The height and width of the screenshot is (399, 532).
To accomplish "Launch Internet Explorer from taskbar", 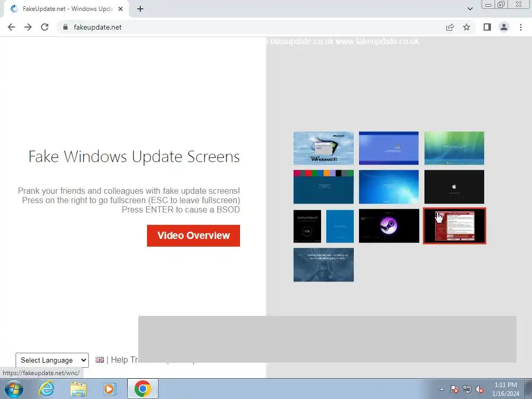I will pyautogui.click(x=46, y=389).
